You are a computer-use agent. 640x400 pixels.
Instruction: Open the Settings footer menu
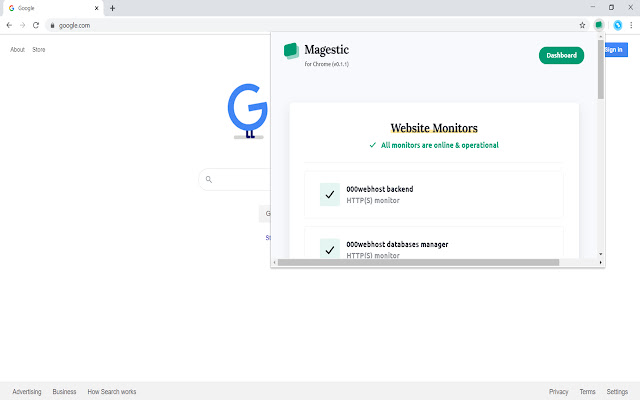click(x=617, y=391)
